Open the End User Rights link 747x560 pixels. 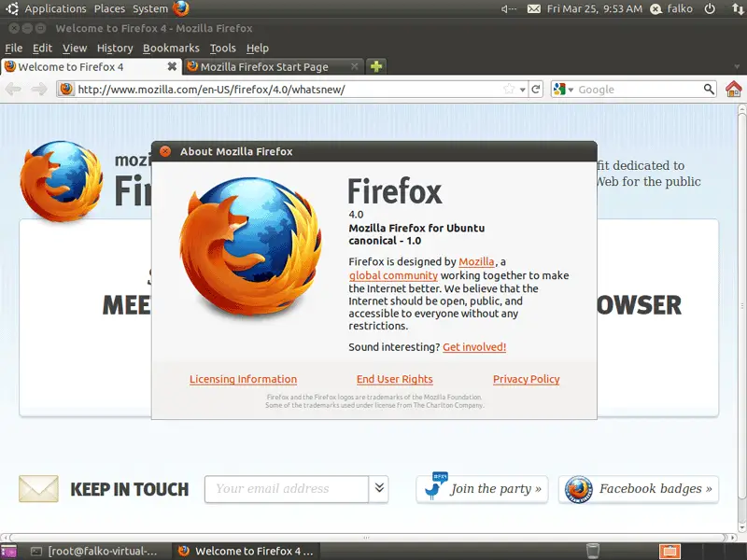[394, 379]
